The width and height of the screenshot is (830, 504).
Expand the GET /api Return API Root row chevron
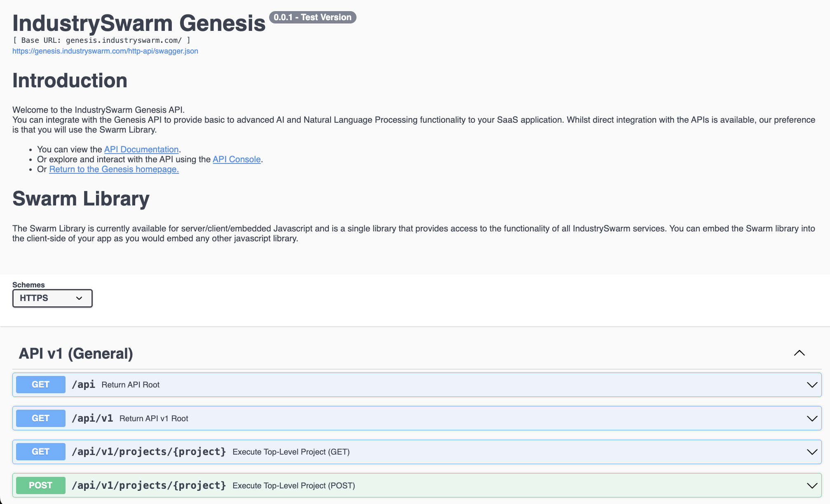coord(812,385)
